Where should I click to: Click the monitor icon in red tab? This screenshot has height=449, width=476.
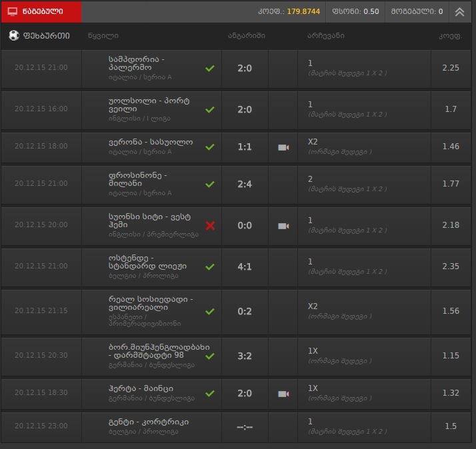[x=13, y=11]
